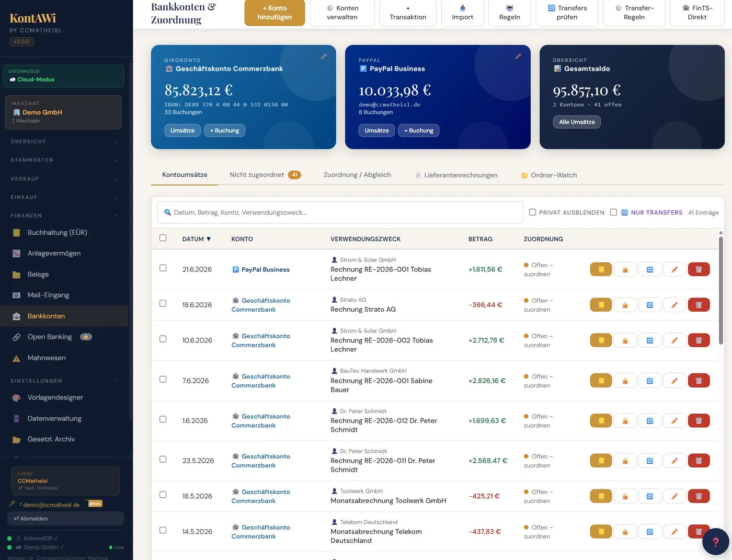Select checkbox for 18.6.2026 Strato row
Image resolution: width=732 pixels, height=560 pixels.
pos(163,303)
